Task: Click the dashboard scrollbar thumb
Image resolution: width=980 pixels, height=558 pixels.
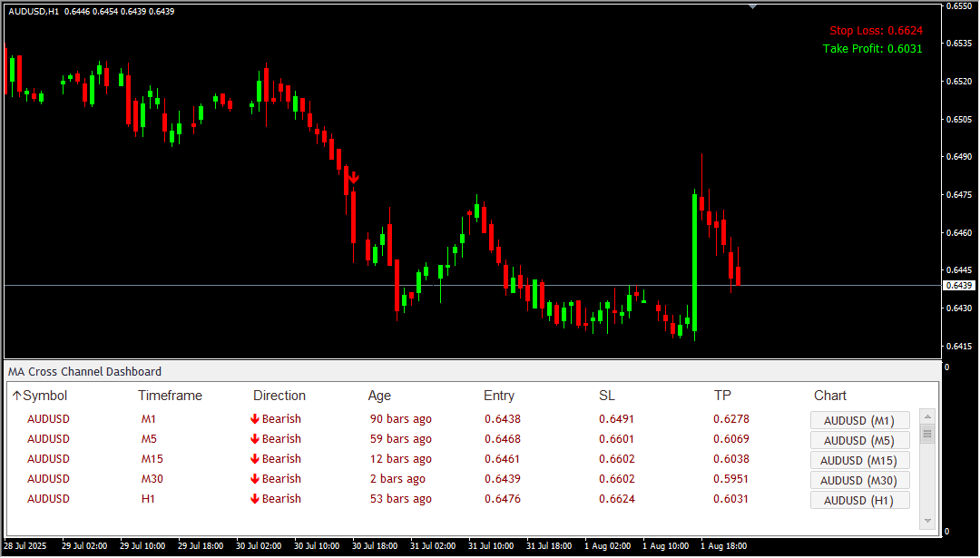Action: (x=927, y=435)
